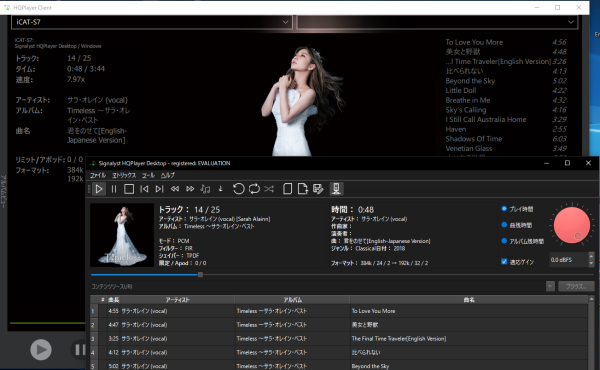Viewport: 600px width, 370px height.
Task: Open ツール menu in HQPlayer Desktop
Action: tap(148, 175)
